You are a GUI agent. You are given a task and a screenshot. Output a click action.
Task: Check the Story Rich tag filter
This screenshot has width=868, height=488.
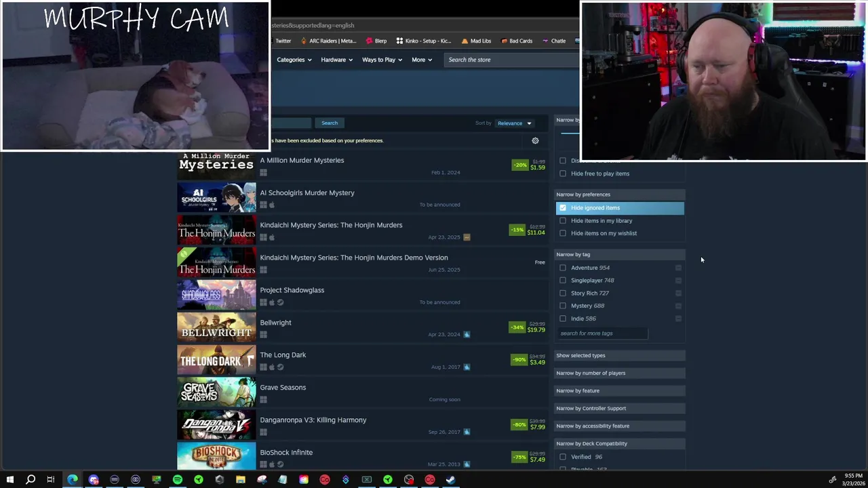(x=563, y=293)
